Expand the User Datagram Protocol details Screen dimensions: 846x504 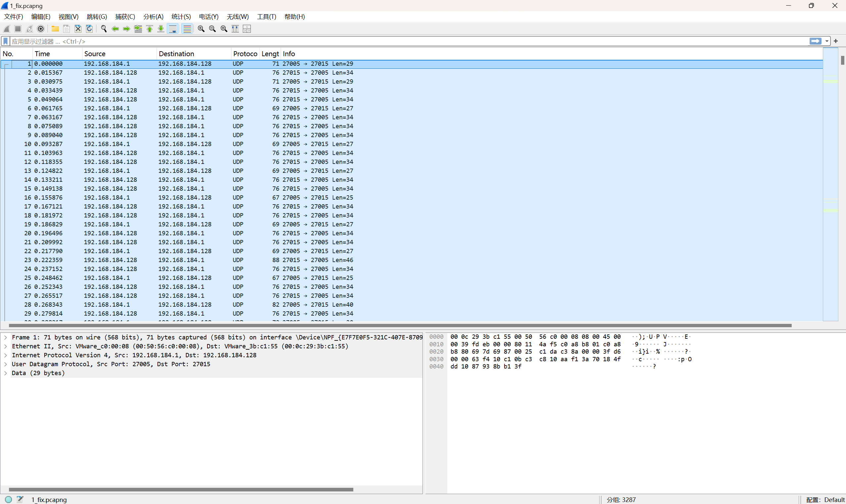(5, 364)
